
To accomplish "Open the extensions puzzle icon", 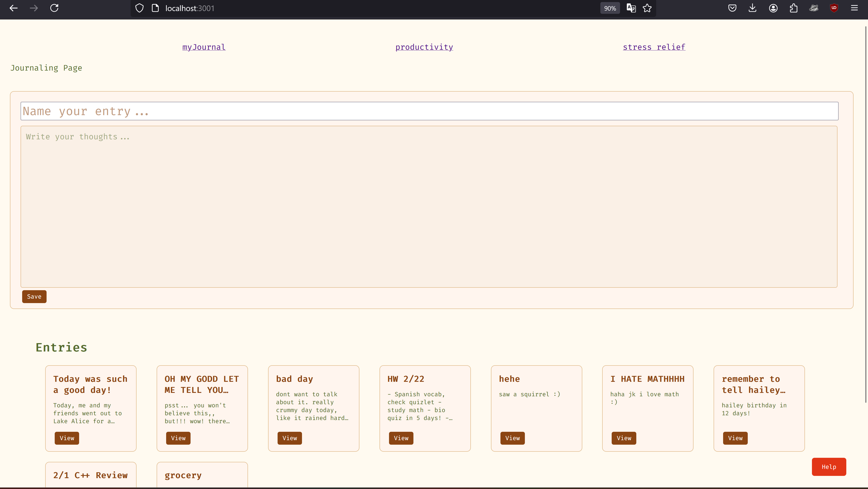I will pyautogui.click(x=794, y=8).
